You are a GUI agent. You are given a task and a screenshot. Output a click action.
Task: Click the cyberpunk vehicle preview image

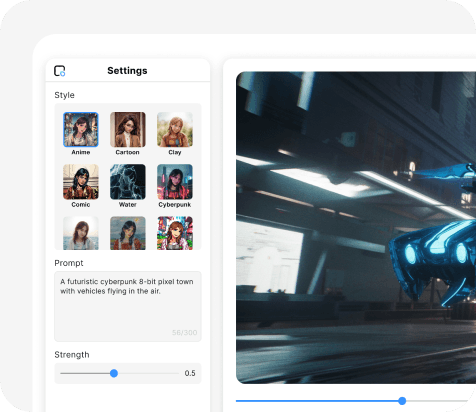click(356, 228)
